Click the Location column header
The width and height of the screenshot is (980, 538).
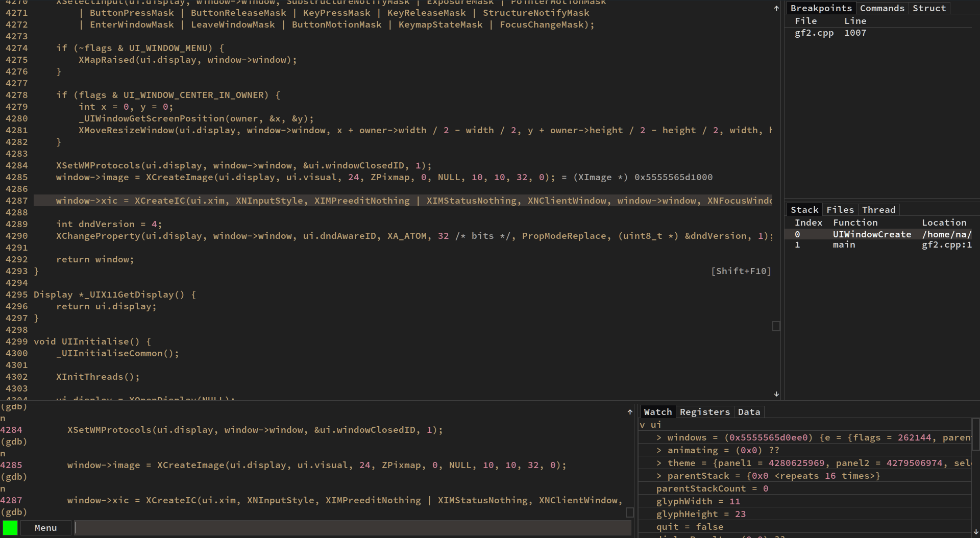tap(944, 223)
